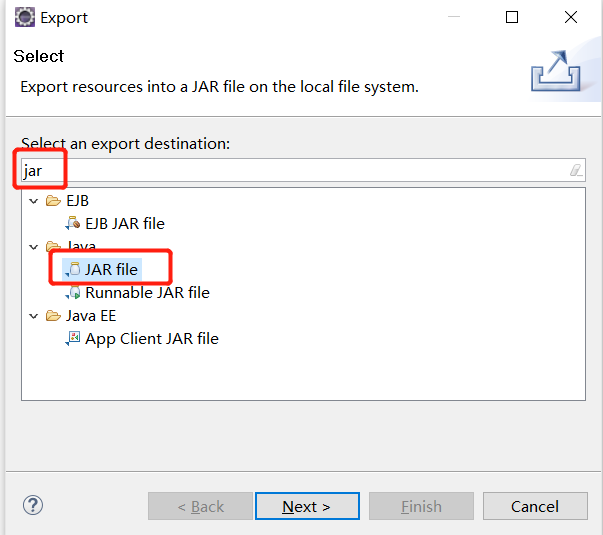Select the Runnable JAR file entry
Viewport: 603px width, 535px height.
point(147,293)
